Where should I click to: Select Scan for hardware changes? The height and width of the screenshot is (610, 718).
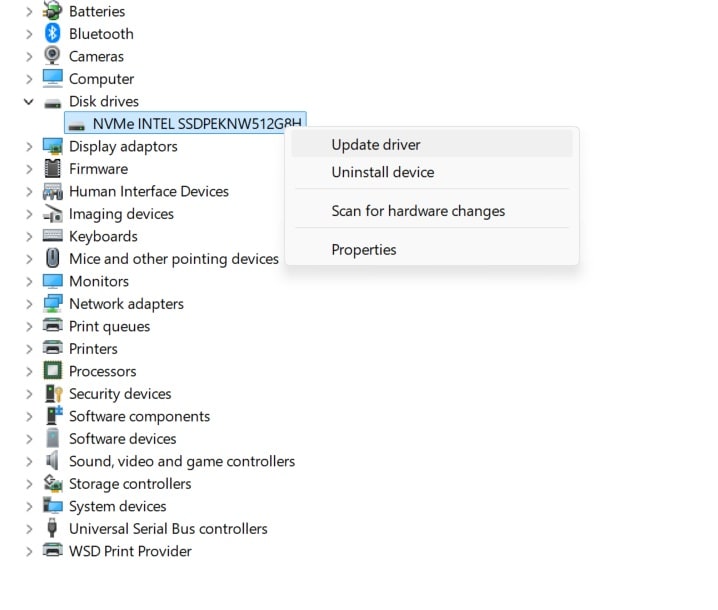pos(432,211)
